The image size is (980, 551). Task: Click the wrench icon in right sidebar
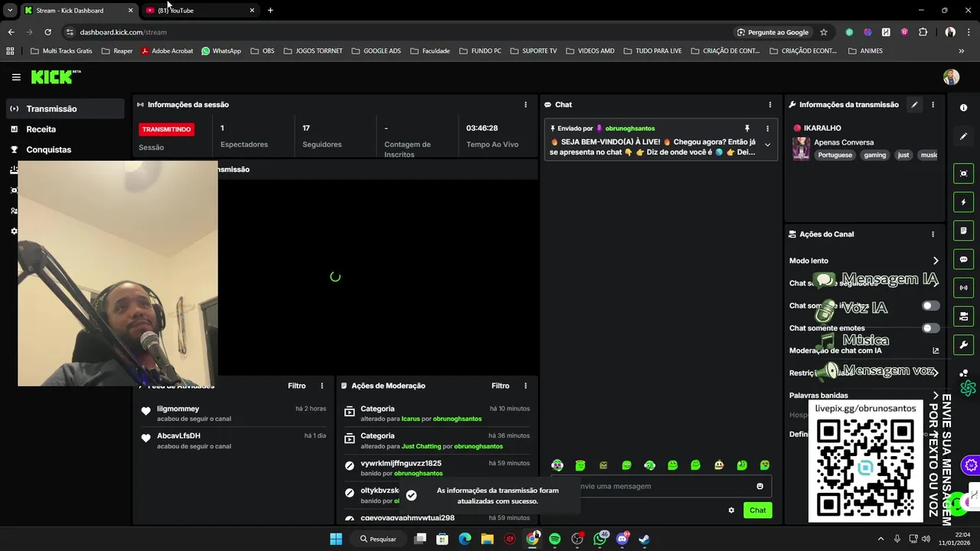(963, 344)
